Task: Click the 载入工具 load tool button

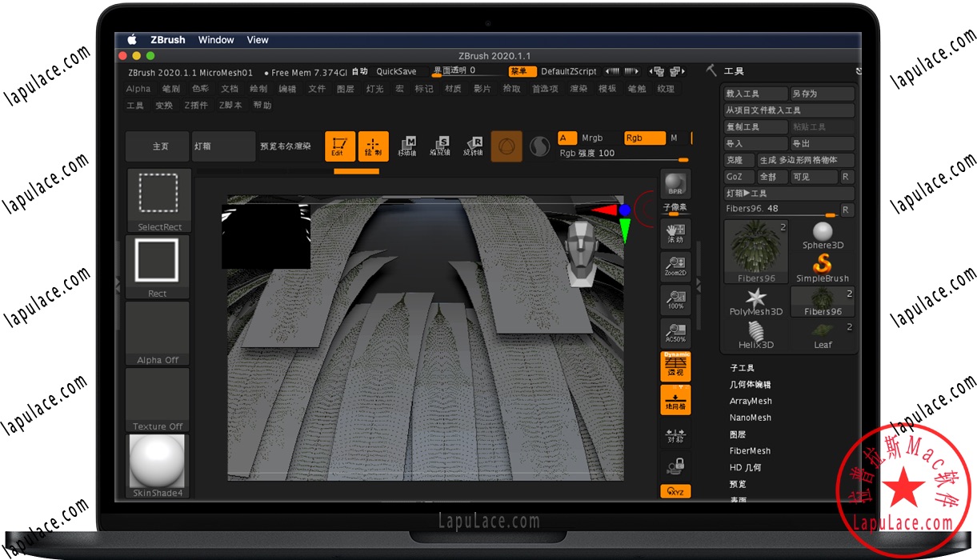Action: click(755, 94)
